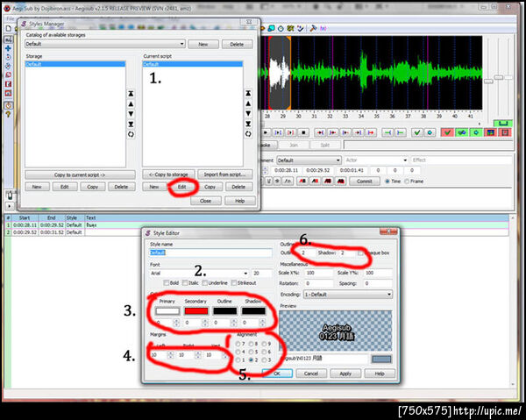Click primary color AB button
Screen dimensions: 526x420
click(x=302, y=182)
